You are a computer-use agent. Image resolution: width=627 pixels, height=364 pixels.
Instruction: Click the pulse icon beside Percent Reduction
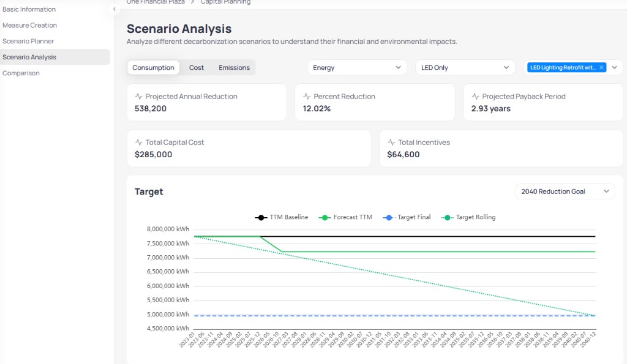point(307,96)
